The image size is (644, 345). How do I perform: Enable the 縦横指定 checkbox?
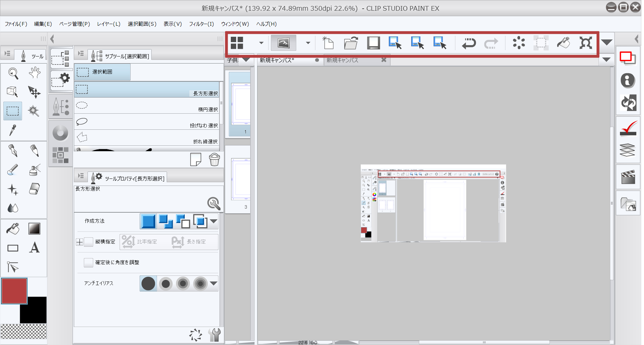89,242
